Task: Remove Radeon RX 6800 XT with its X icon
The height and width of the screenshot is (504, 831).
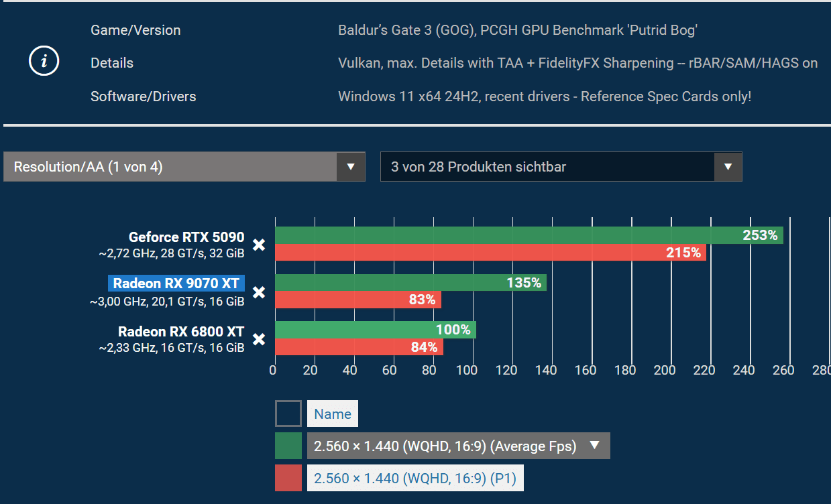Action: click(259, 340)
